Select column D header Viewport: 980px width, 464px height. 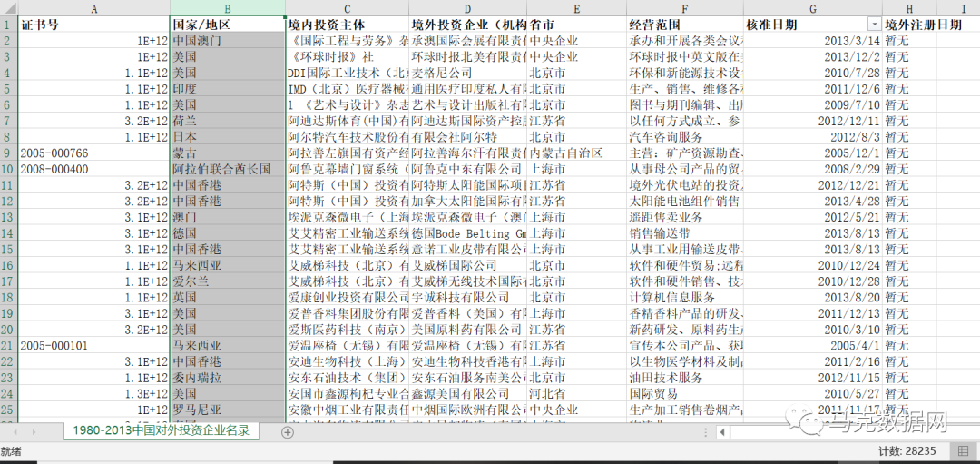[x=467, y=8]
